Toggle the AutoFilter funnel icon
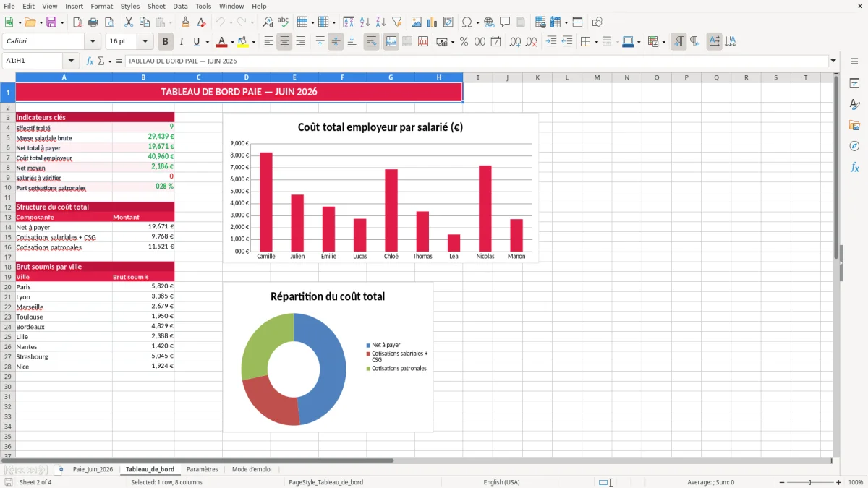 click(397, 22)
